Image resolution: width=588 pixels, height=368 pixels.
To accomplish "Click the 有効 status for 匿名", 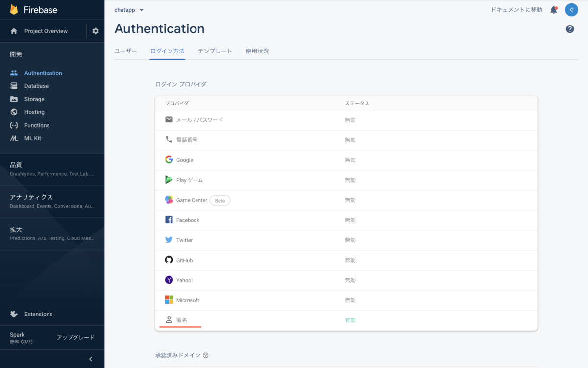I will pyautogui.click(x=350, y=320).
